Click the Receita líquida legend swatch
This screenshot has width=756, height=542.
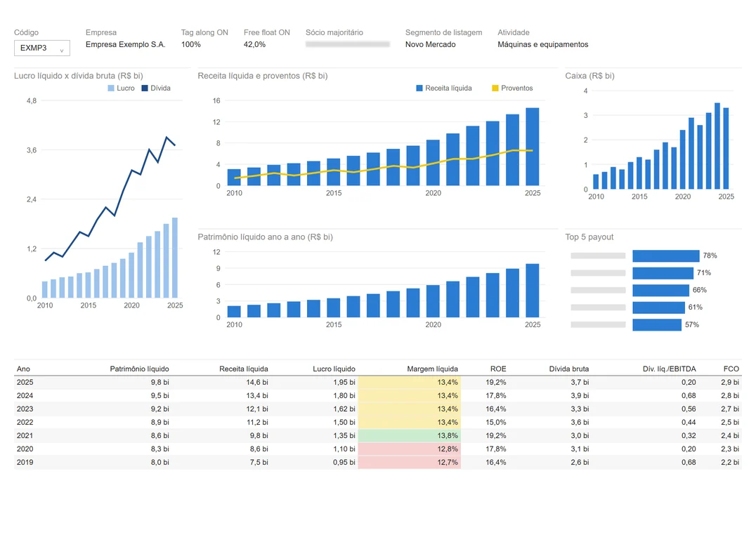click(419, 88)
